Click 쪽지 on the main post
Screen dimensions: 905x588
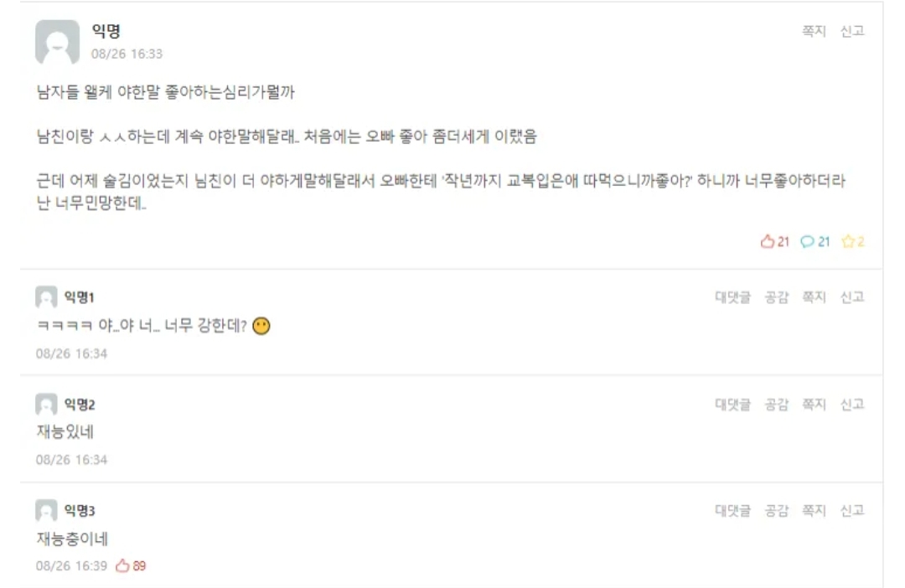pos(814,31)
